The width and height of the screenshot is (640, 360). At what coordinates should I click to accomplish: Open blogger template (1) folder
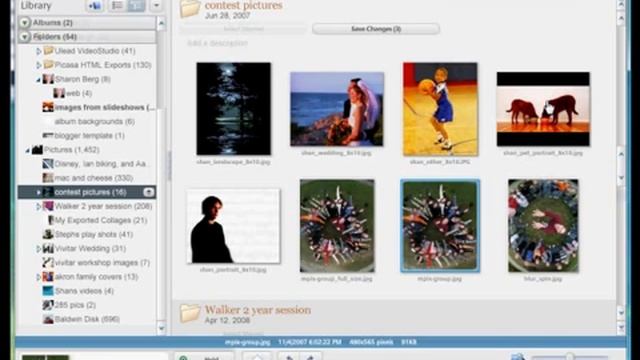click(x=84, y=136)
